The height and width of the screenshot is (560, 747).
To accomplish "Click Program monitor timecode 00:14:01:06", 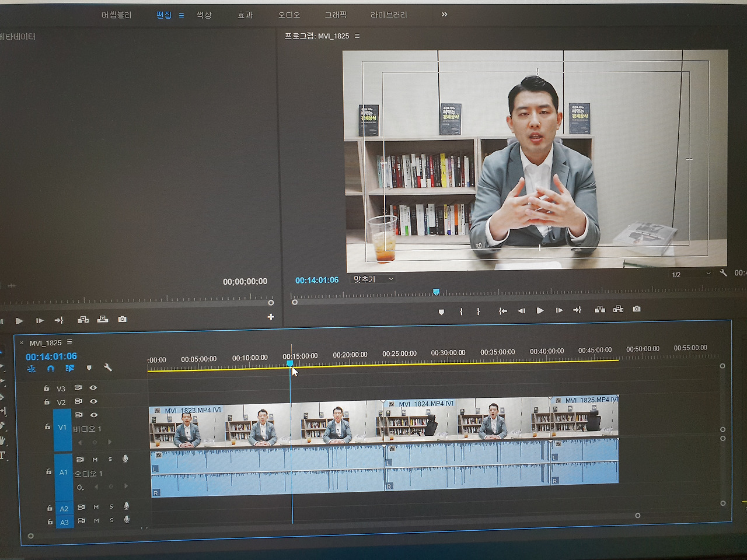I will click(x=317, y=280).
